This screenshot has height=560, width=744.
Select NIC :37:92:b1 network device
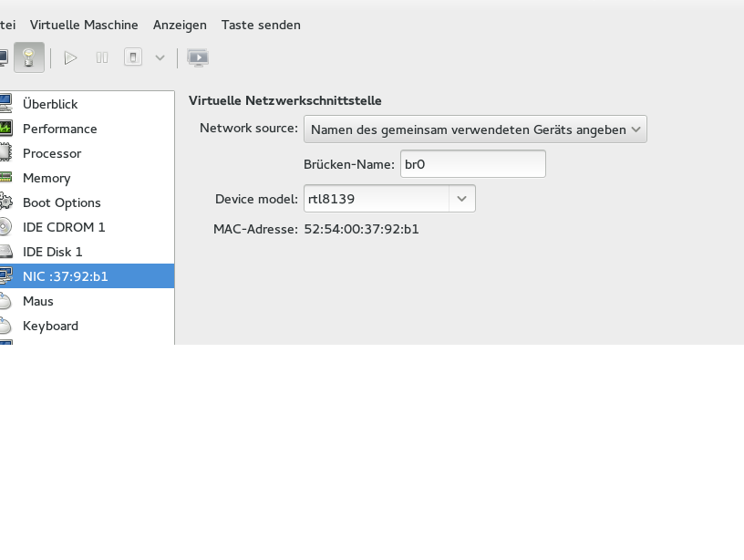65,276
